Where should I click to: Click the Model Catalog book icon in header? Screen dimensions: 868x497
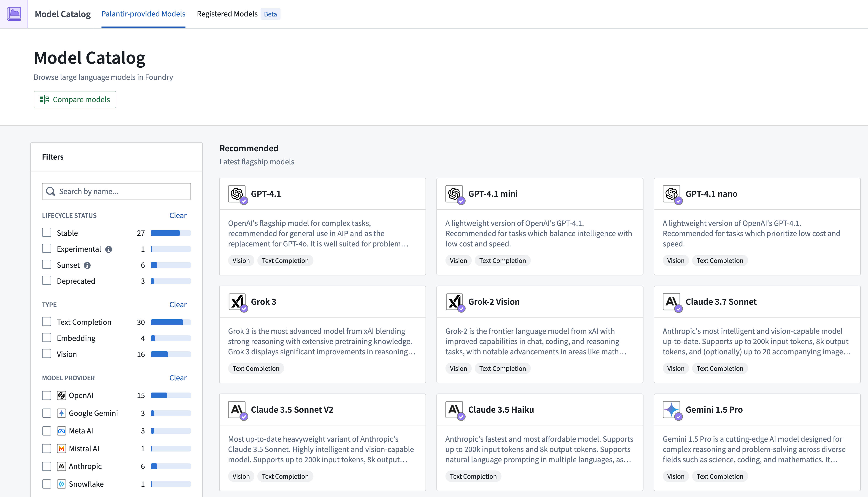tap(14, 14)
